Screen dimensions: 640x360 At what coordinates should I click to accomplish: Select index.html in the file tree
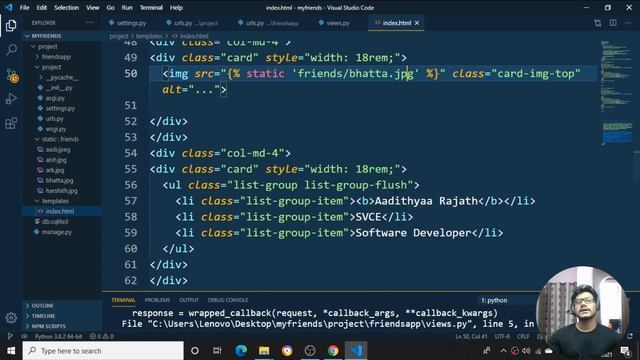tap(60, 211)
